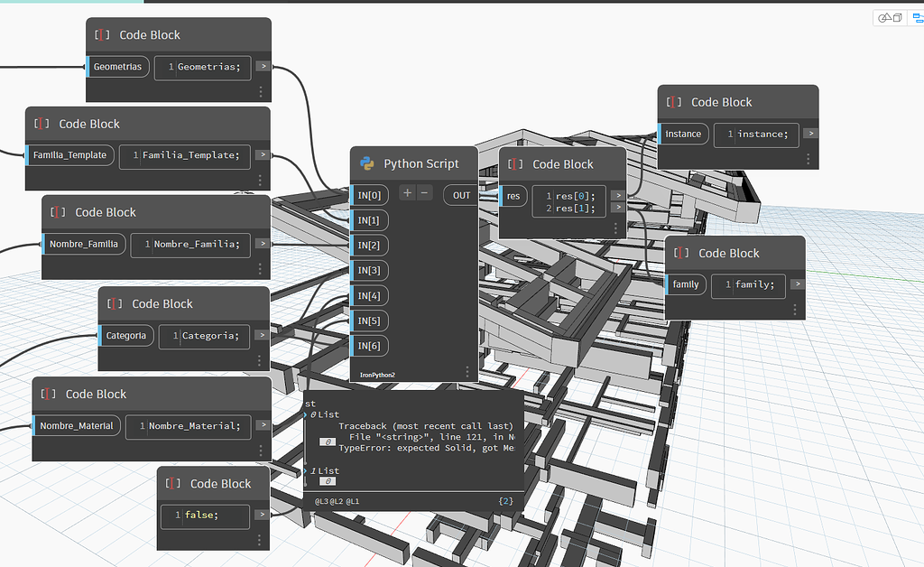
Task: Click the OUT port on the Python Script node
Action: (460, 195)
